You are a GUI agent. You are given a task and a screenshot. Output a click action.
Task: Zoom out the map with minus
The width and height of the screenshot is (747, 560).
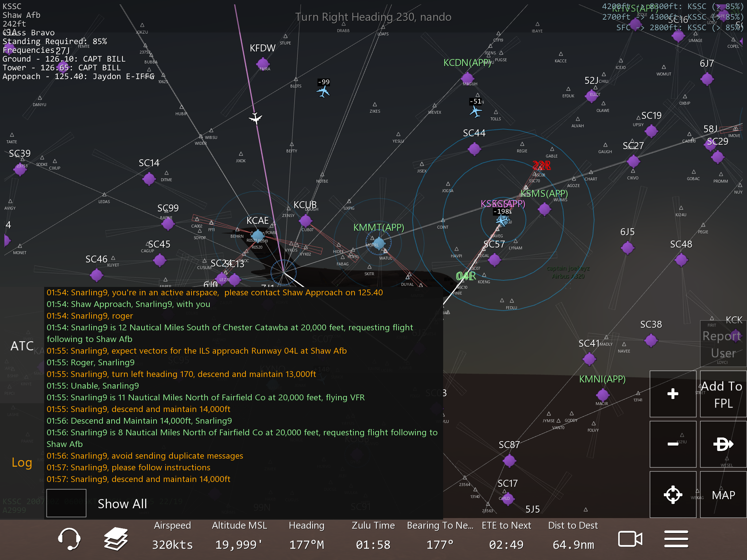(673, 444)
